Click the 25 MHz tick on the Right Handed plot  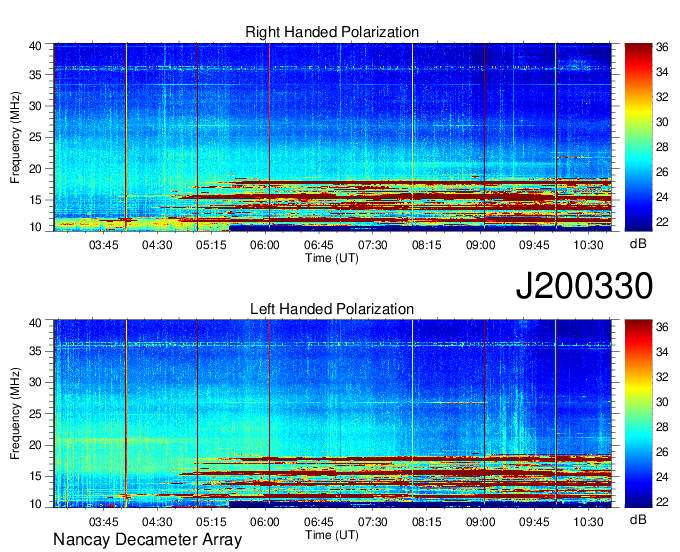[35, 137]
